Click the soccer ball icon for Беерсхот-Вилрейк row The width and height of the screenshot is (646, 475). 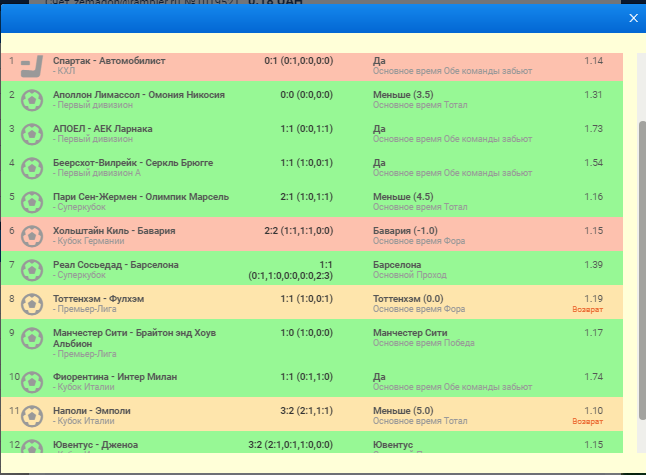click(32, 168)
